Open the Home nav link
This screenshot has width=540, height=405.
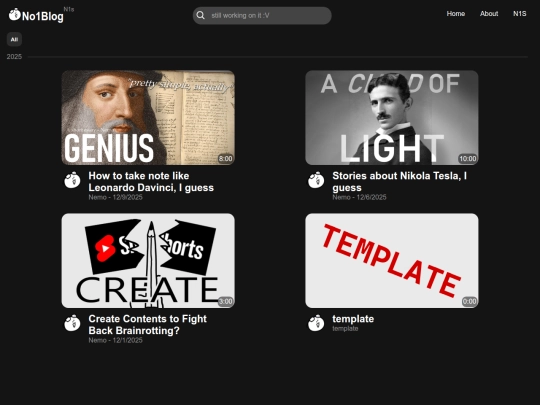coord(456,14)
